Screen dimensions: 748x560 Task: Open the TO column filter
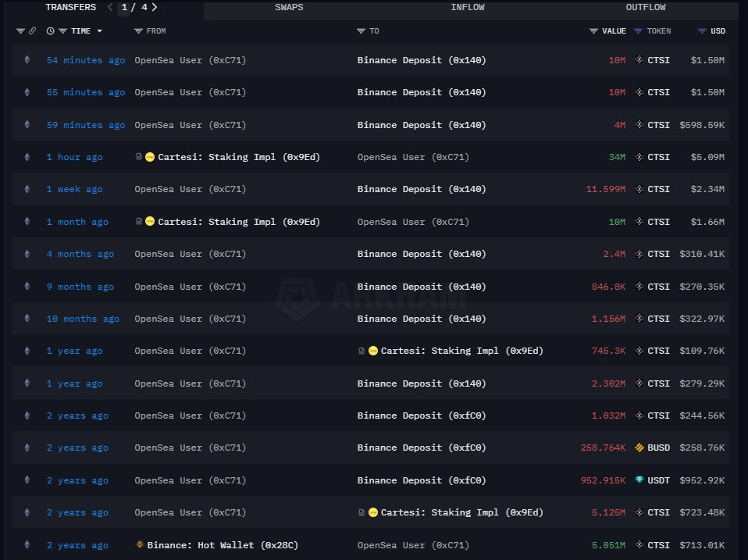click(362, 31)
